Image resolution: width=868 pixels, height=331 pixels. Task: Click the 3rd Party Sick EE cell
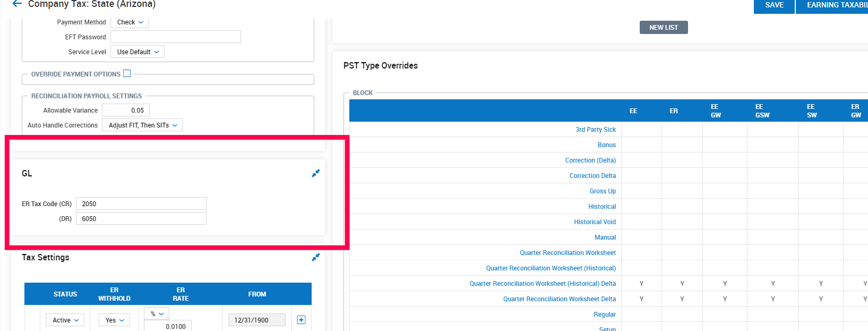(x=641, y=129)
